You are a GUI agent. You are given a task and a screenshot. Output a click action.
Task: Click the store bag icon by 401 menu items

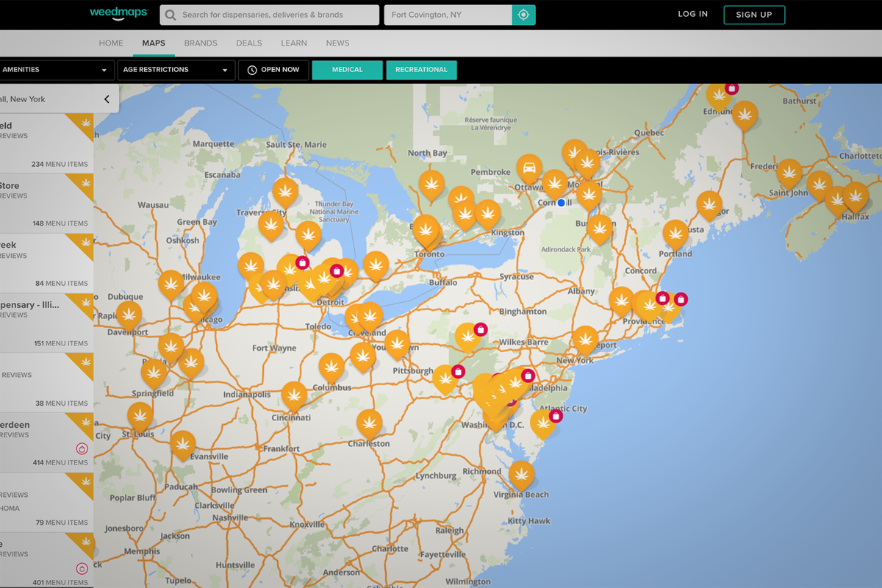[x=82, y=568]
